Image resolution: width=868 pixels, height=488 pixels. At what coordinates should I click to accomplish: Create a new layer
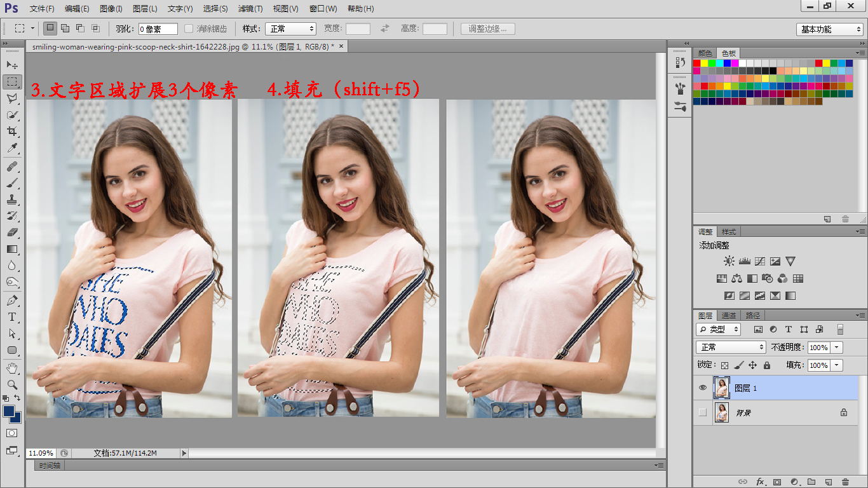(x=829, y=482)
